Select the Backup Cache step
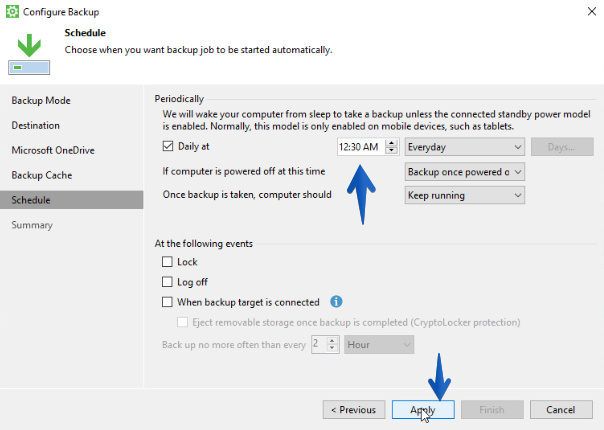 pyautogui.click(x=42, y=175)
